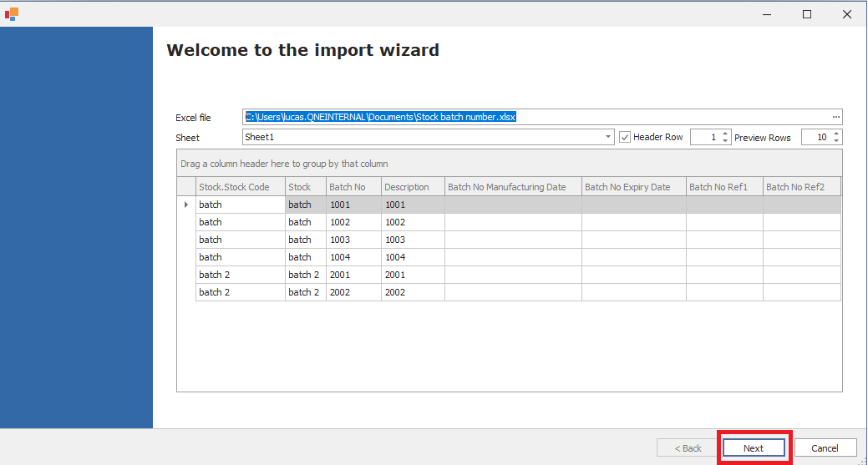
Task: Sort by Description column header
Action: [413, 187]
